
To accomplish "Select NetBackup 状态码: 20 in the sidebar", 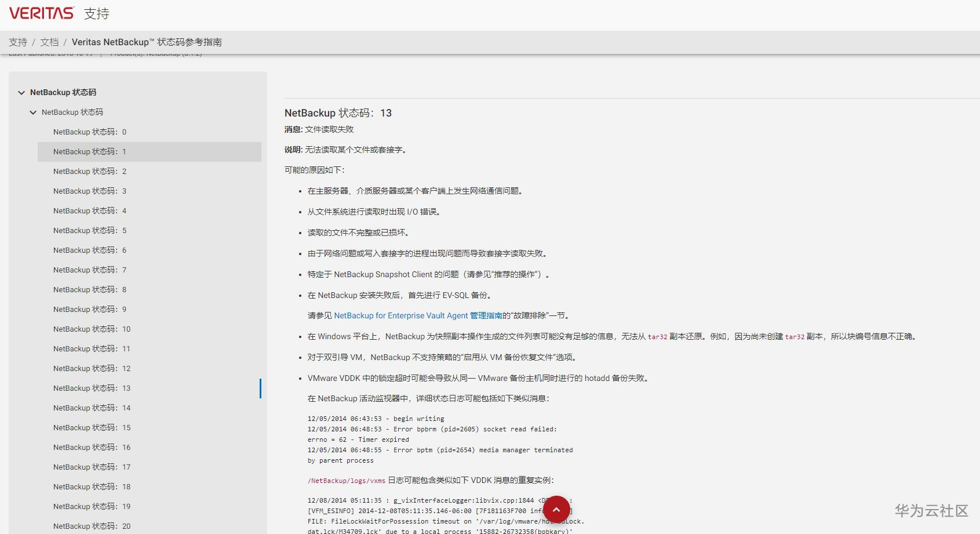I will 90,526.
